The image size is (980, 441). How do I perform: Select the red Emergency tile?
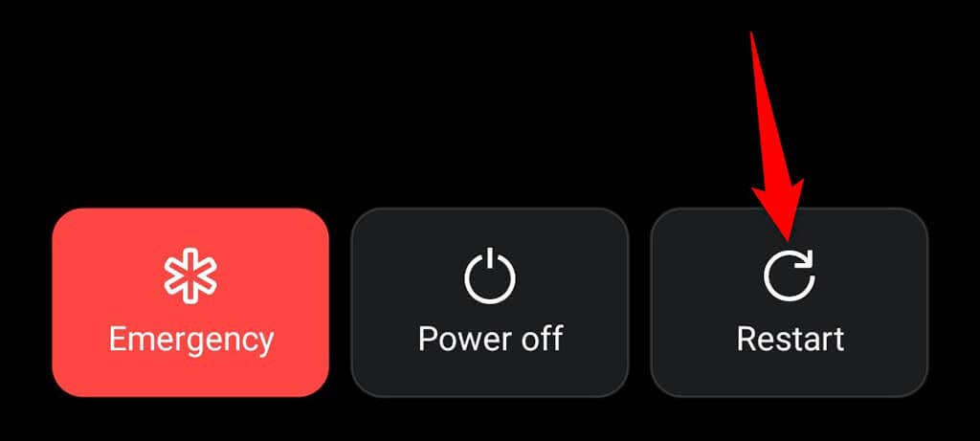pyautogui.click(x=190, y=302)
